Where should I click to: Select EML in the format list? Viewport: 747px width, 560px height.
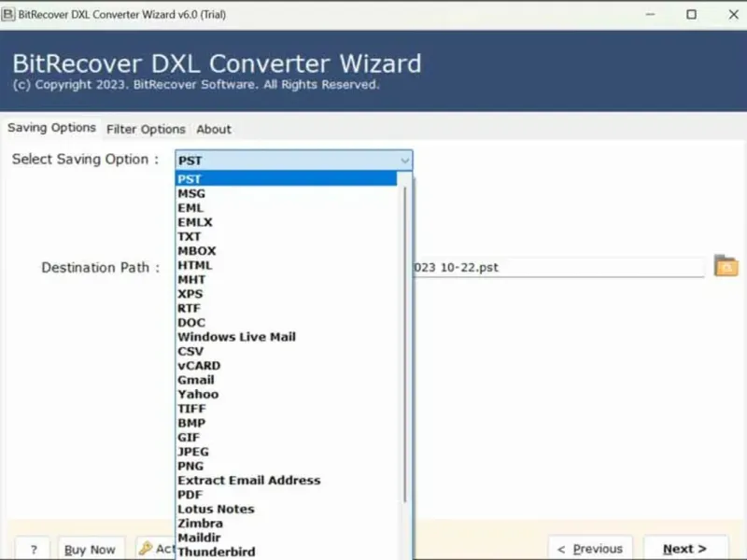click(287, 208)
